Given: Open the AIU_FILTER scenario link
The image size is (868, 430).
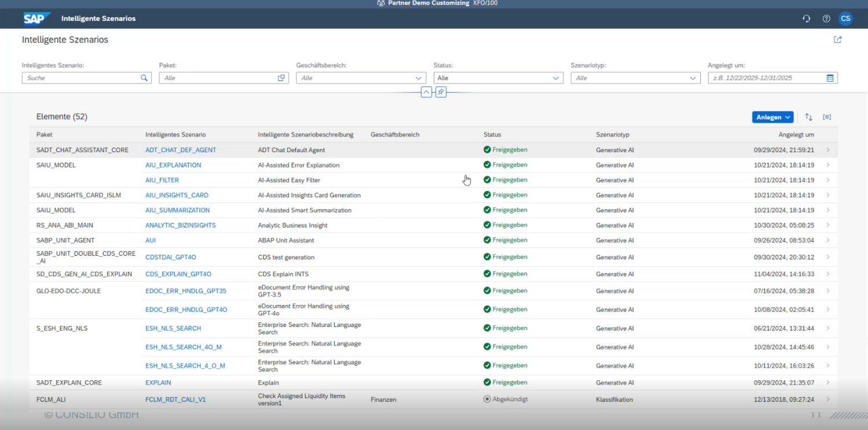Looking at the screenshot, I should click(162, 180).
